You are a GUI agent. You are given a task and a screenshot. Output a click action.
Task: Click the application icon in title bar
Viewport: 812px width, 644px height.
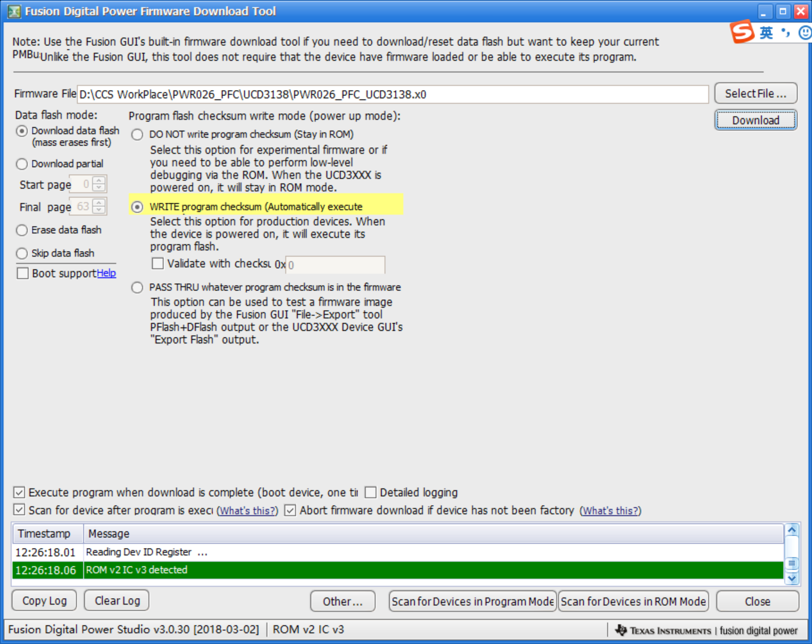14,11
